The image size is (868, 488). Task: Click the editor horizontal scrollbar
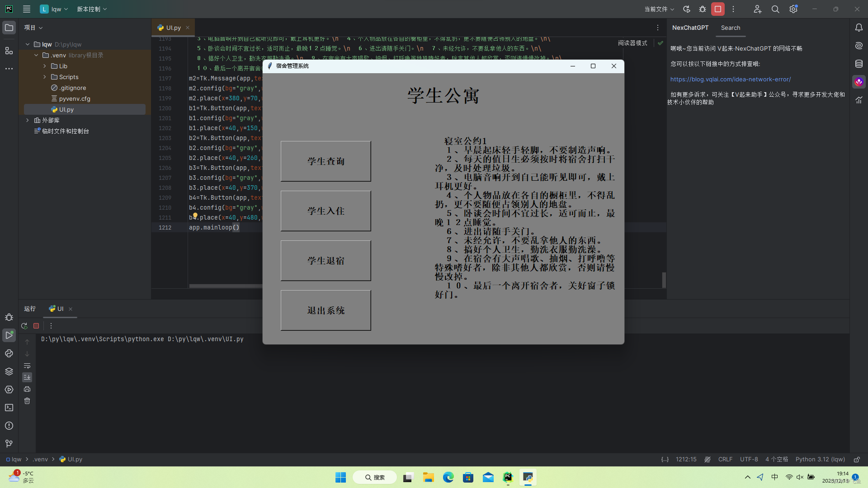(x=226, y=286)
